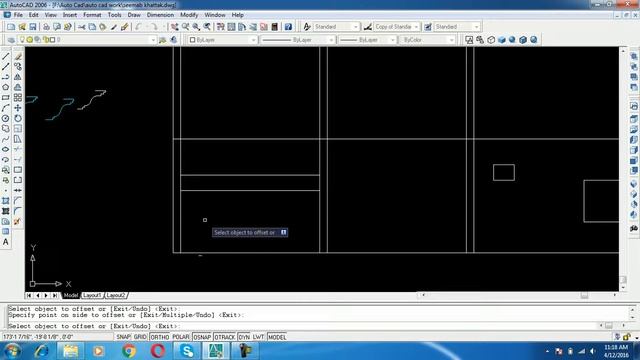The width and height of the screenshot is (640, 360).
Task: Click the 2D Wireframe shade icon
Action: click(x=469, y=40)
